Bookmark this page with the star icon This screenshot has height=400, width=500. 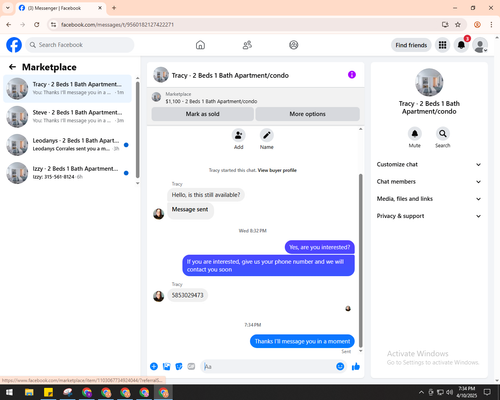click(x=458, y=25)
